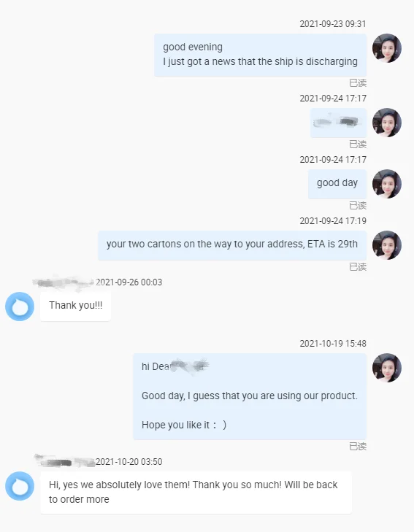Click the 2021-09-23 09:31 timestamp
This screenshot has height=532, width=414.
[x=333, y=24]
